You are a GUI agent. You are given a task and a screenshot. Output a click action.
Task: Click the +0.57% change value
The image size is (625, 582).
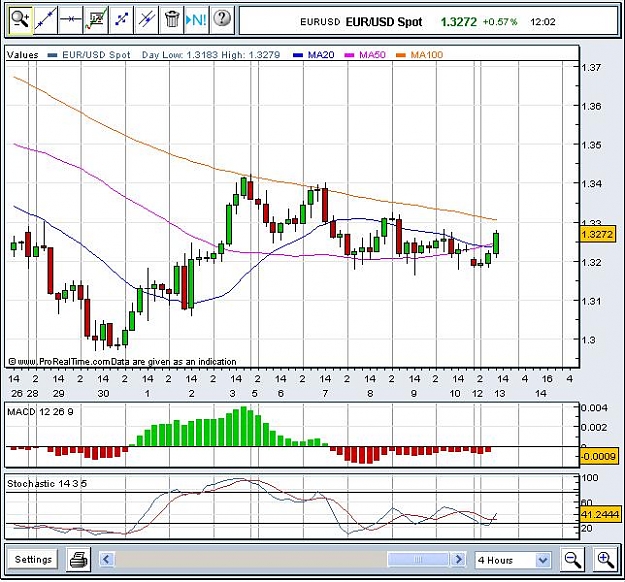[500, 22]
